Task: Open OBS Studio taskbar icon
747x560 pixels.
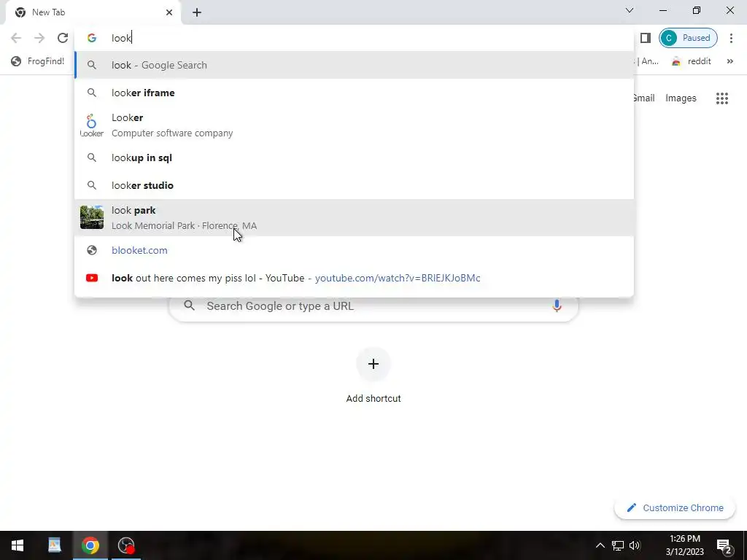Action: tap(126, 545)
